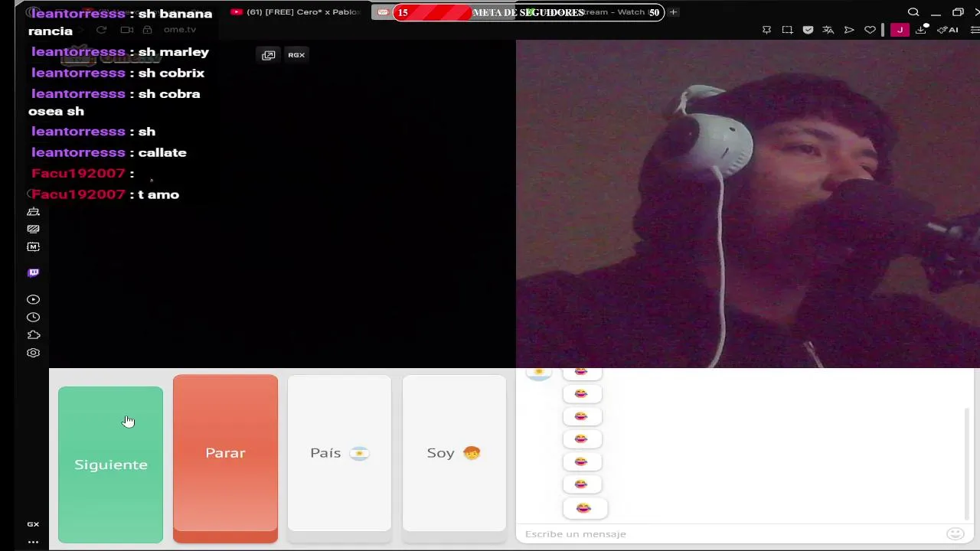Click the video pop-out icon

pyautogui.click(x=268, y=55)
